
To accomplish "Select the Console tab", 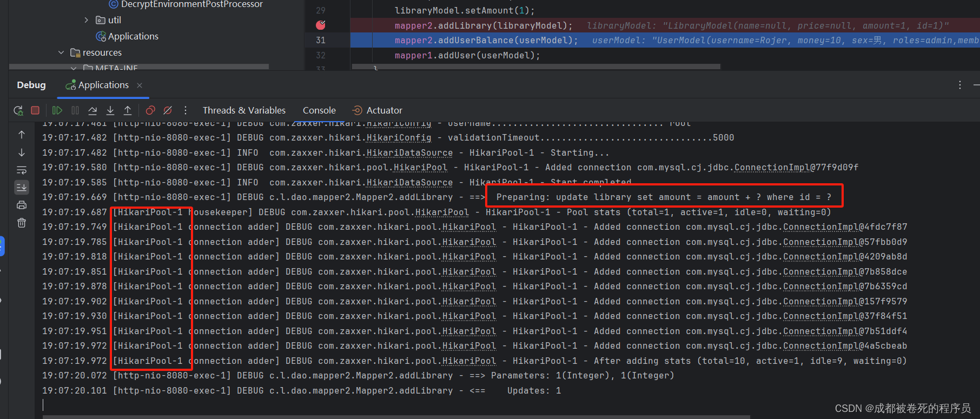I will [x=319, y=110].
